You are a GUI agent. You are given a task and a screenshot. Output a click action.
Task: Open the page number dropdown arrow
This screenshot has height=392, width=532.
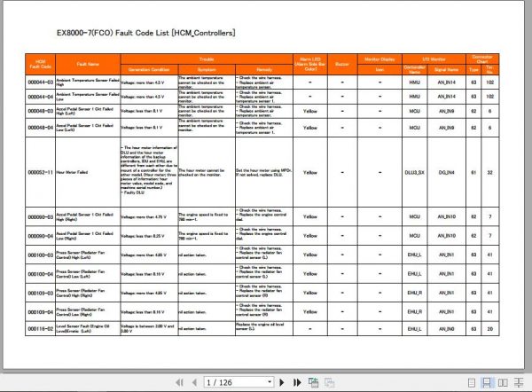tap(270, 382)
